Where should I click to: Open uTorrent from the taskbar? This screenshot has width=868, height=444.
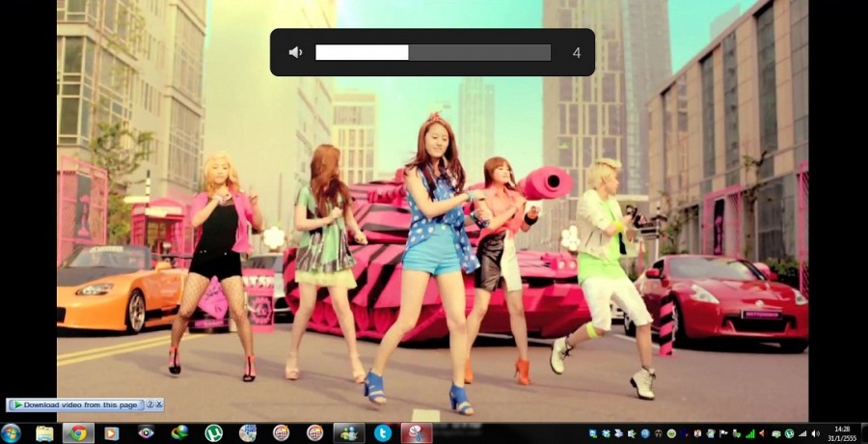click(x=213, y=433)
